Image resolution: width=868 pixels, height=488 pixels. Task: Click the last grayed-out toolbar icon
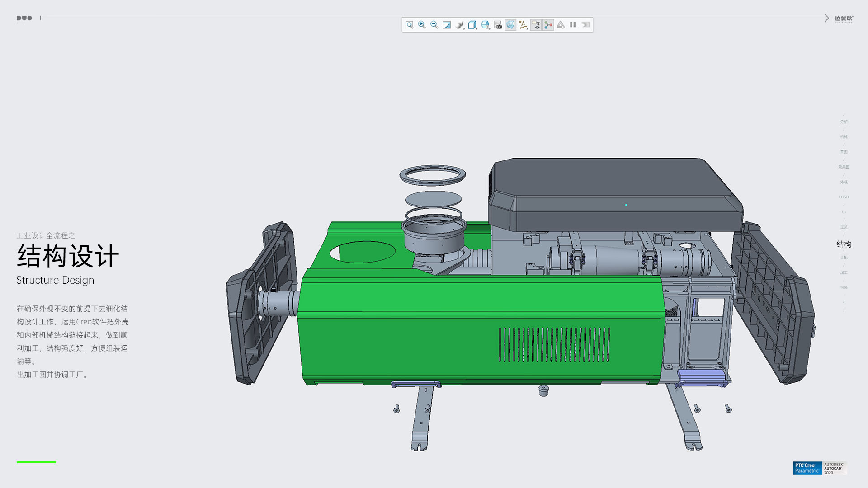(585, 25)
